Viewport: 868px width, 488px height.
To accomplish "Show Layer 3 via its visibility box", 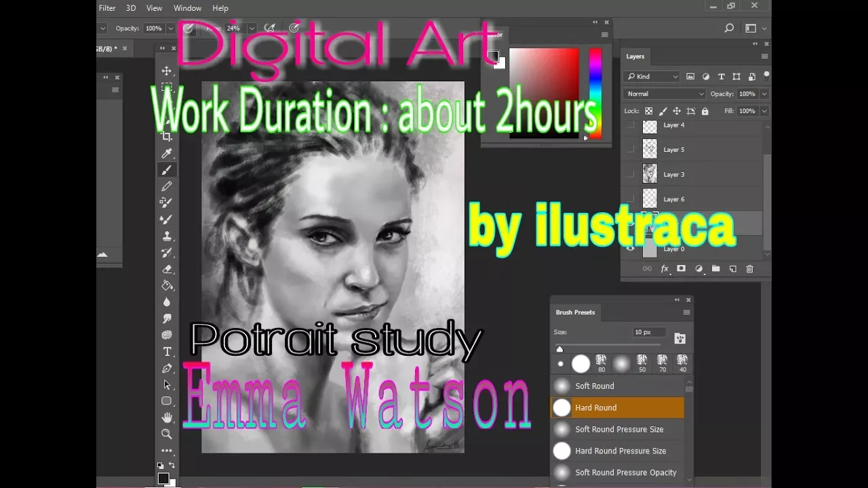I will pos(631,175).
